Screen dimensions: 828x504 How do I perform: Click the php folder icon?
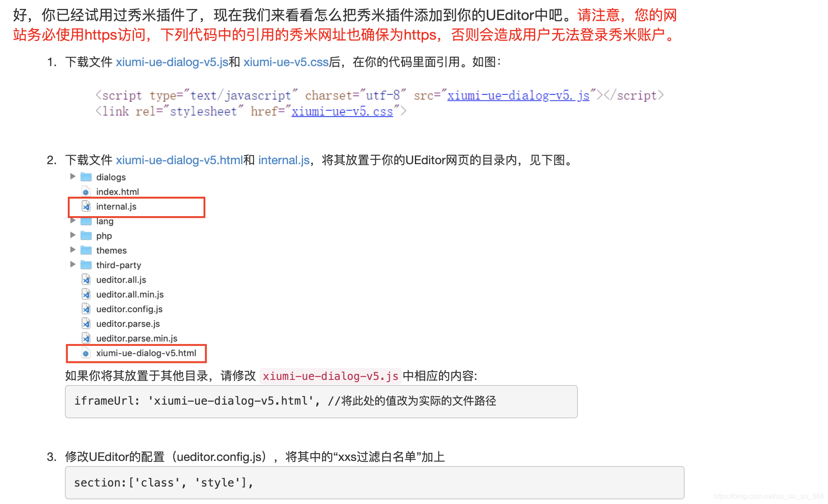[86, 236]
